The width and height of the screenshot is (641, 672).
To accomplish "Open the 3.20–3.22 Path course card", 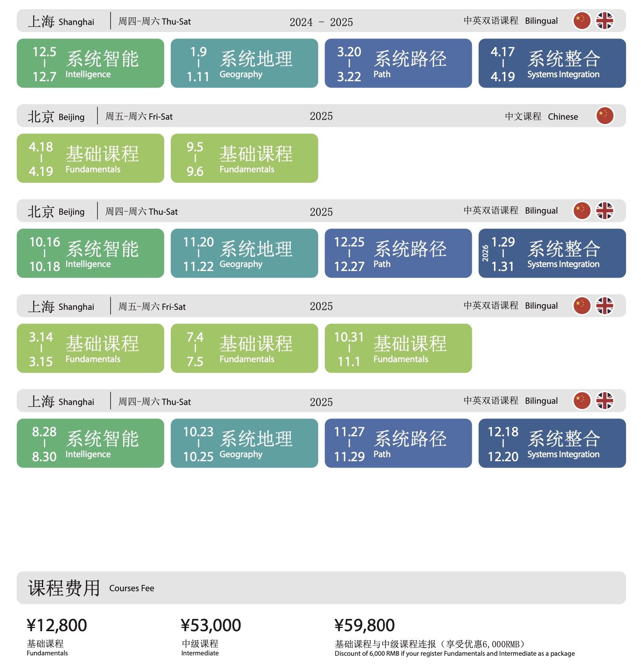I will coord(398,63).
